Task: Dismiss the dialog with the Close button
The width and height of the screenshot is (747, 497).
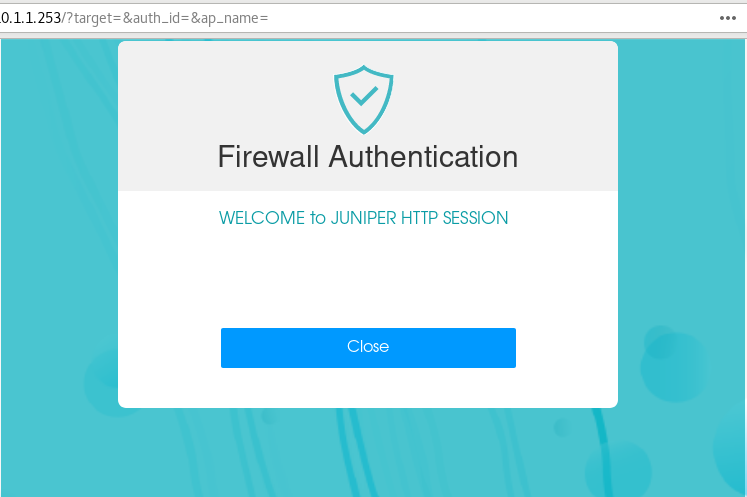Action: (368, 347)
